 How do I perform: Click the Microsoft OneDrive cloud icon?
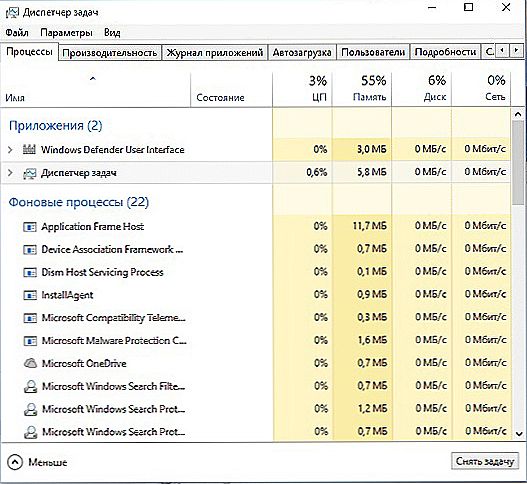30,363
